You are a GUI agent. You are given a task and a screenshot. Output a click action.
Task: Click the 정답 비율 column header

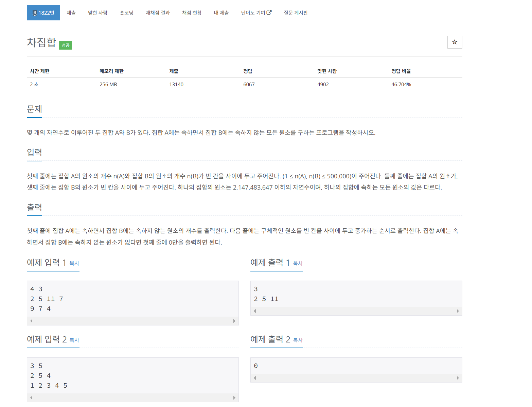pyautogui.click(x=401, y=71)
